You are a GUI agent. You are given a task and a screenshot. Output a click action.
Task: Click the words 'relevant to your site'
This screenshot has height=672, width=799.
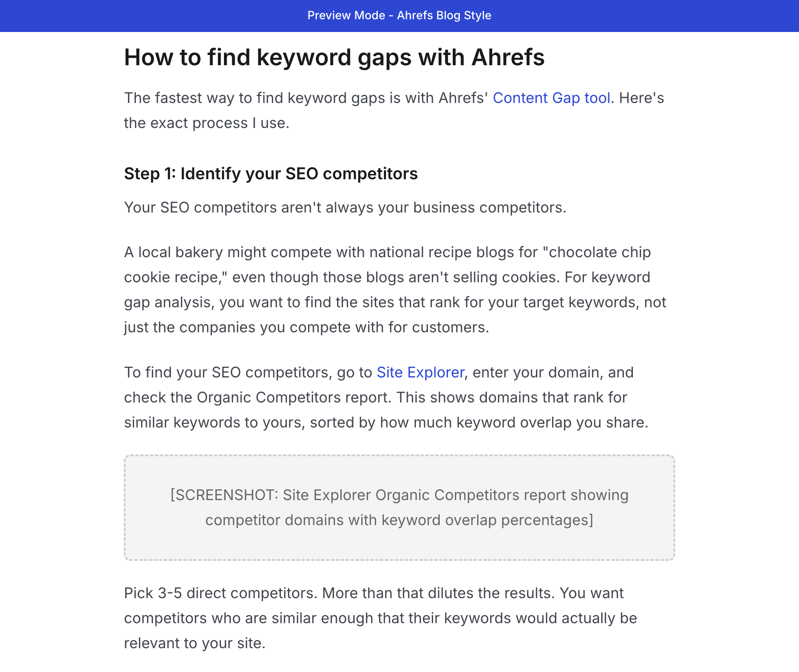(194, 643)
